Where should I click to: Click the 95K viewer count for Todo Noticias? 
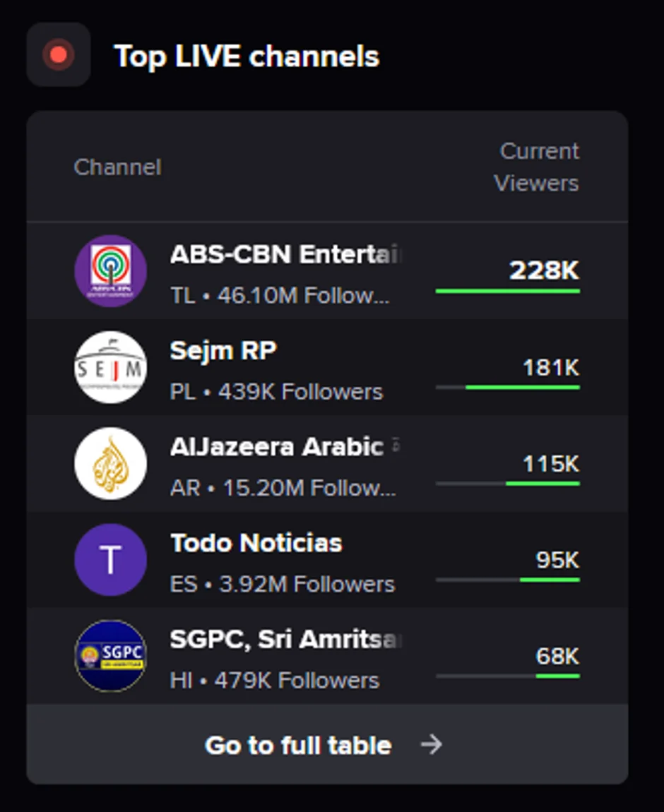(x=557, y=560)
